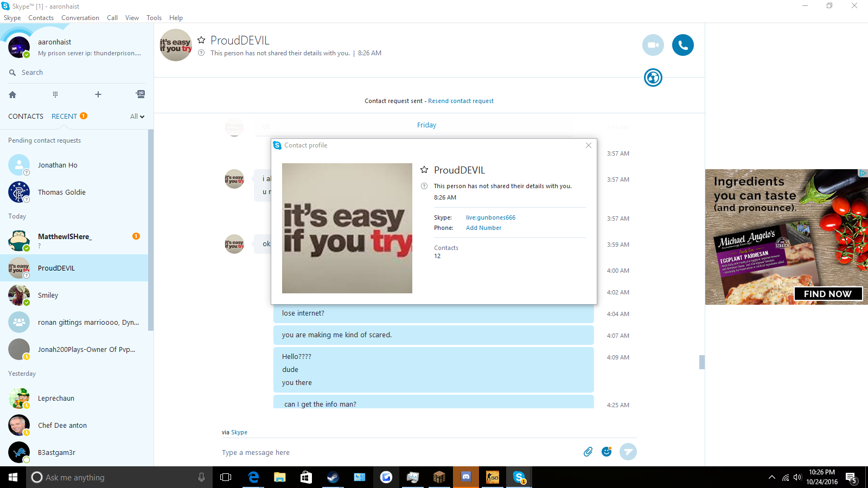
Task: Open the Smiley conversation
Action: pyautogui.click(x=74, y=295)
